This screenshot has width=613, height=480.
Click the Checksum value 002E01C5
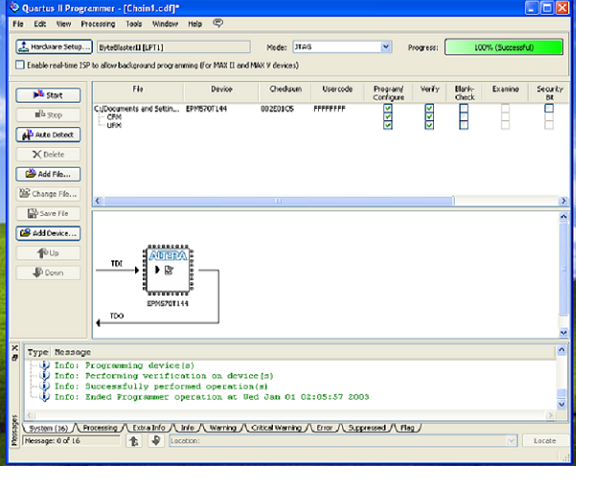tap(277, 109)
